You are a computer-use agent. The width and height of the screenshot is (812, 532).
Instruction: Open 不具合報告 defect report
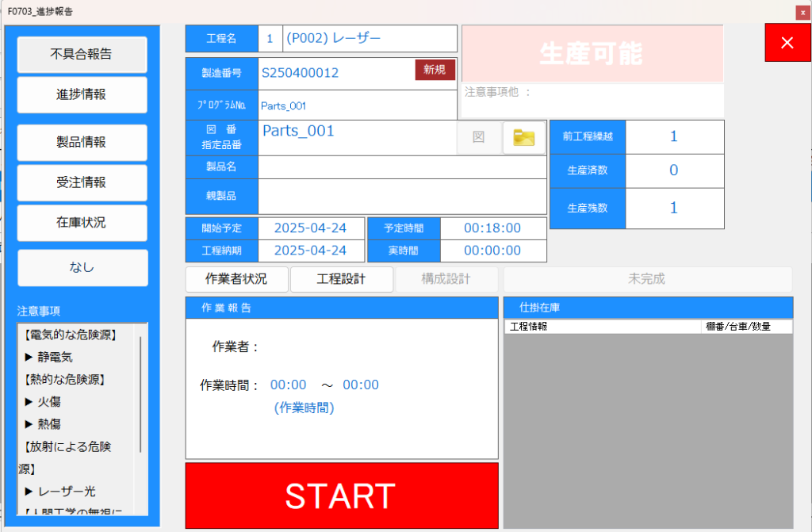[82, 55]
